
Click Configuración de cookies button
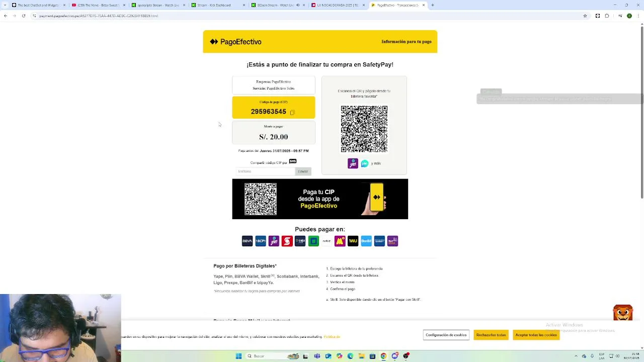pyautogui.click(x=446, y=335)
